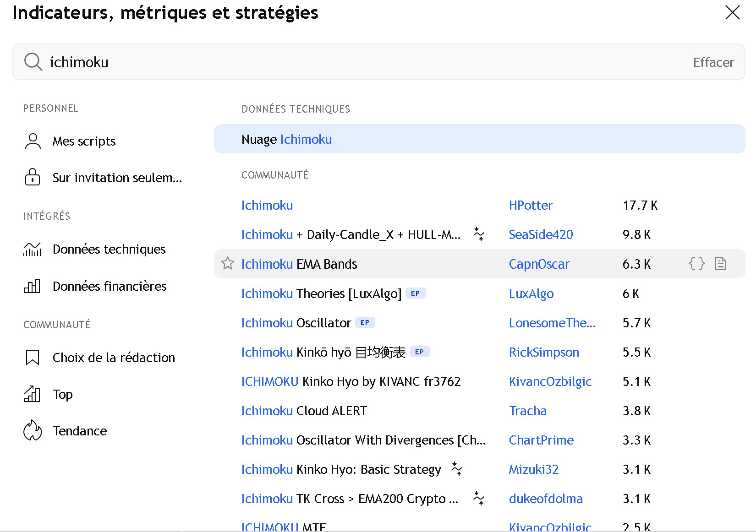
Task: Open LuxAlgo author profile link
Action: [x=531, y=293]
